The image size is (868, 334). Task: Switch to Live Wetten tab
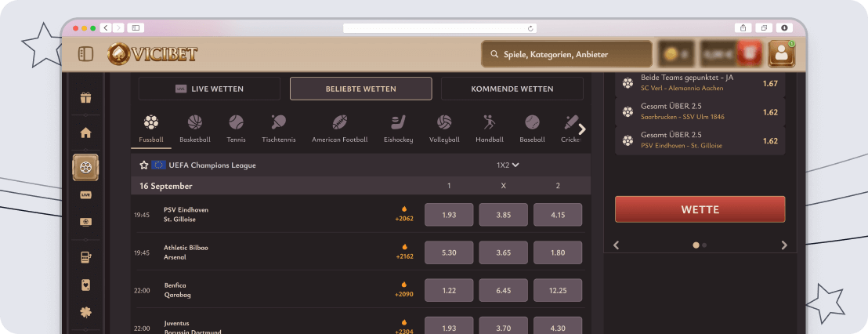coord(209,89)
